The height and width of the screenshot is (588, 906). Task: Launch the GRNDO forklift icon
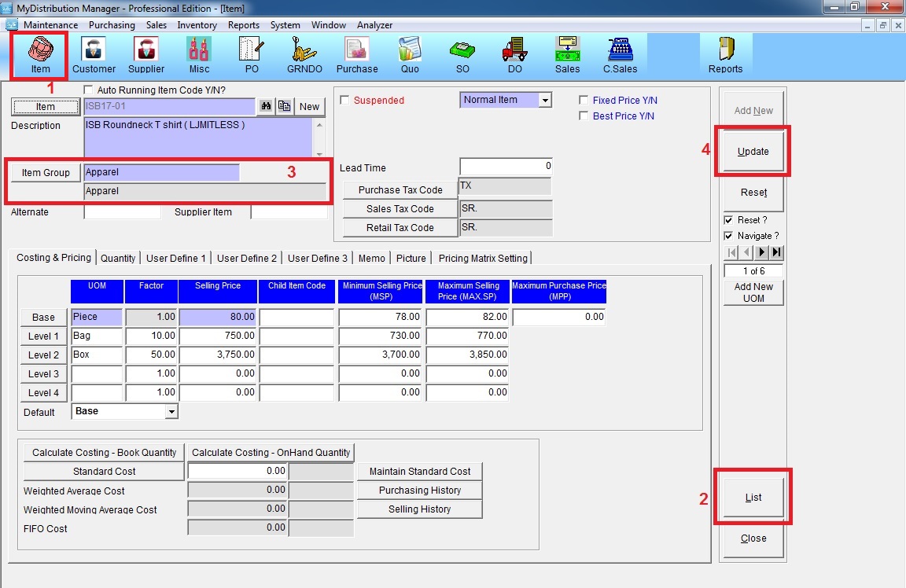point(304,55)
